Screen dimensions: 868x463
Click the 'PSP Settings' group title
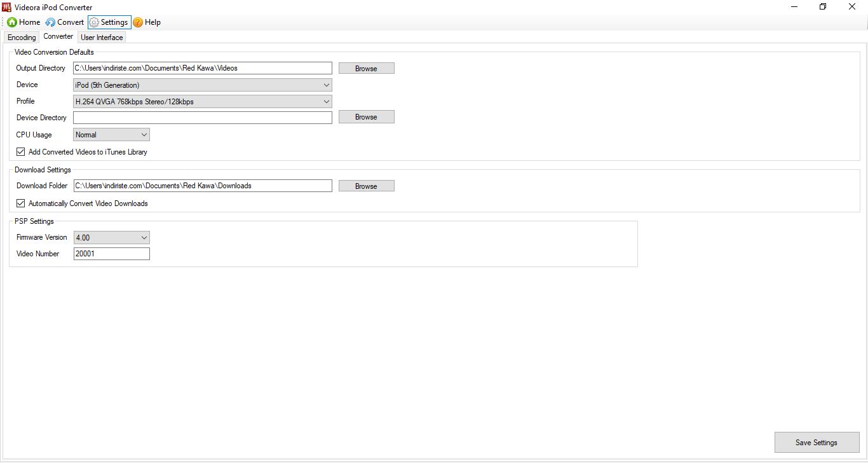click(34, 221)
